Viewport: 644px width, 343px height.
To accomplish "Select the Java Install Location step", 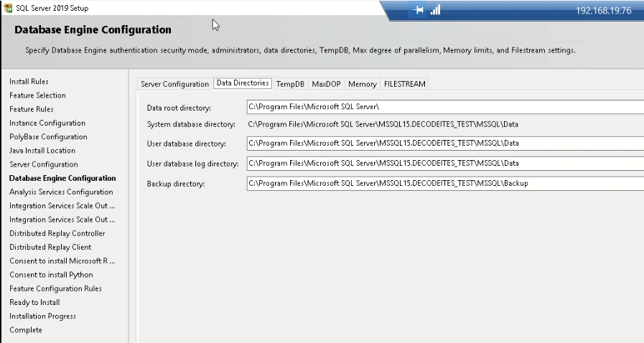I will [x=42, y=151].
